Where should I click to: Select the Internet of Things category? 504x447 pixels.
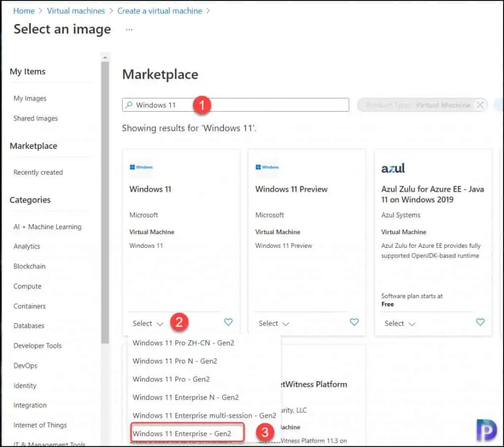(x=40, y=425)
